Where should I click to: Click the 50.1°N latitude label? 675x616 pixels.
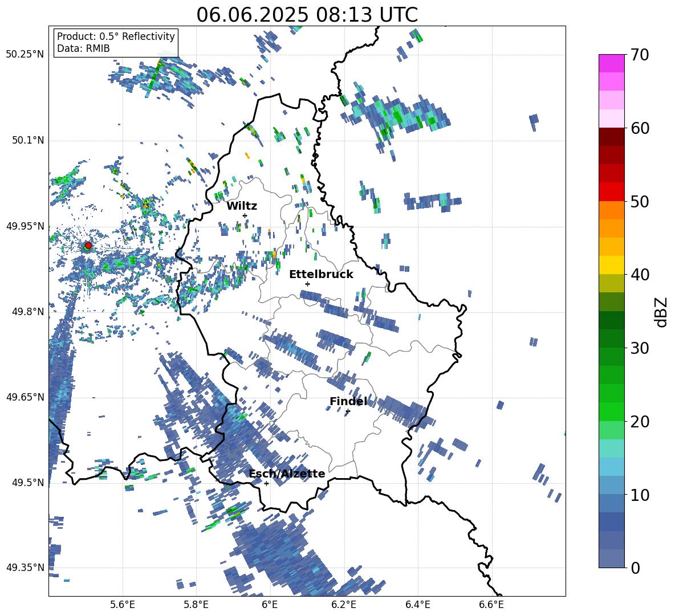(x=28, y=140)
